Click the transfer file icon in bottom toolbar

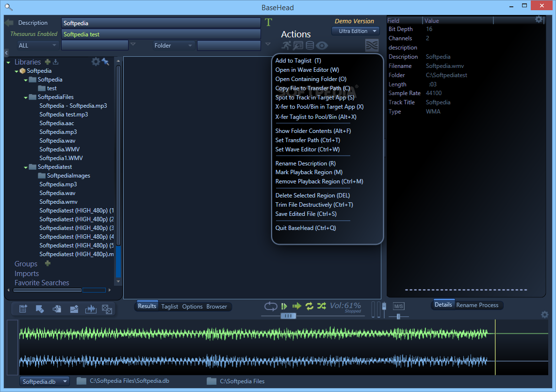click(57, 309)
